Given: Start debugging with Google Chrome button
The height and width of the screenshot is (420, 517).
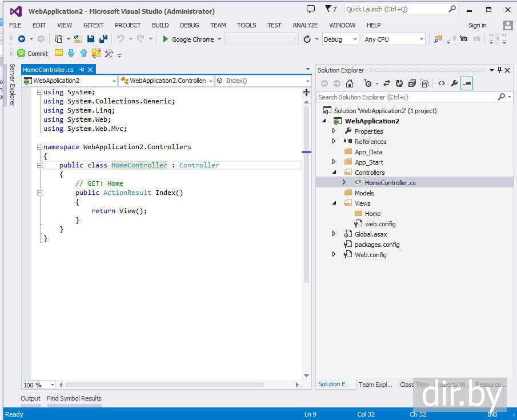Looking at the screenshot, I should (188, 39).
